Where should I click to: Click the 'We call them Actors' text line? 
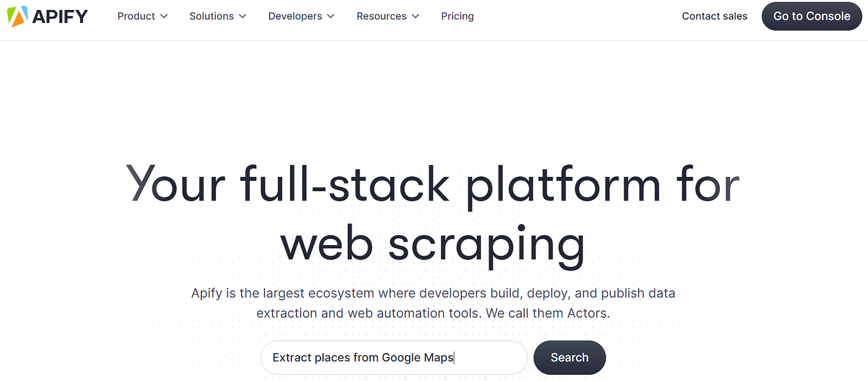tap(548, 313)
